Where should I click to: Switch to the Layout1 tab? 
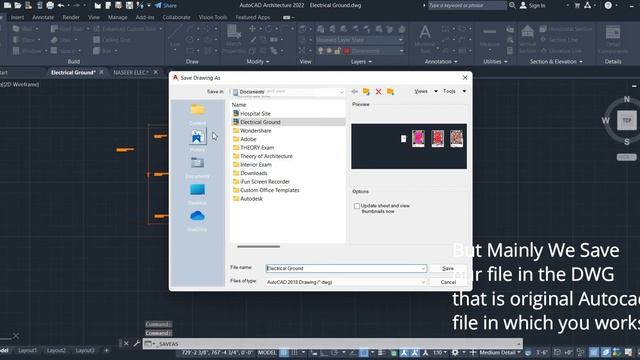[27, 350]
